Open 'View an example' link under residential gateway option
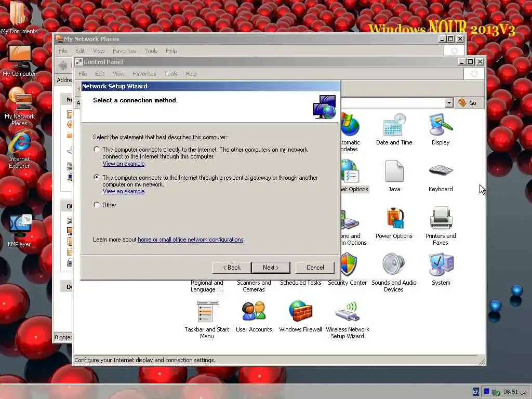The image size is (532, 399). [x=124, y=191]
